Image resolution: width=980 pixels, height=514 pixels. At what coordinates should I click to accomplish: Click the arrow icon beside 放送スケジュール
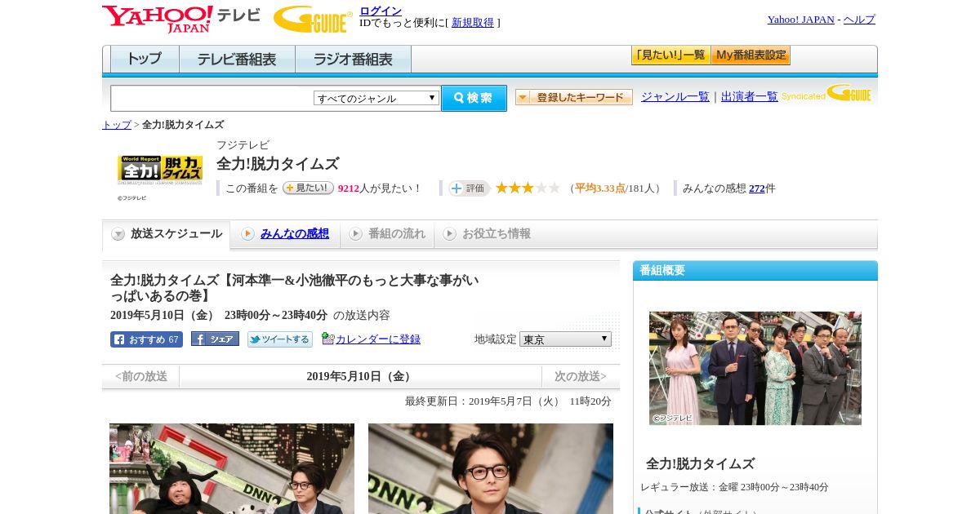tap(118, 234)
